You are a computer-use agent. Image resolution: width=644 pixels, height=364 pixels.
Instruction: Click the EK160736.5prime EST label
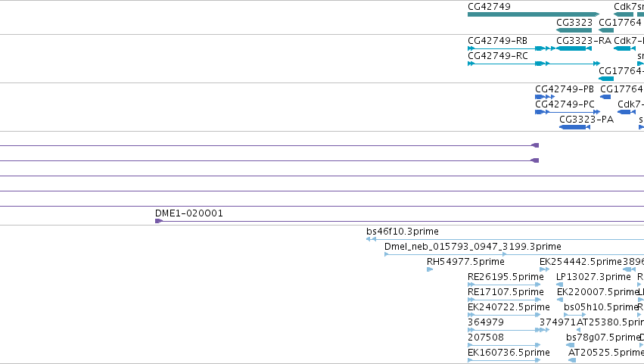point(509,353)
